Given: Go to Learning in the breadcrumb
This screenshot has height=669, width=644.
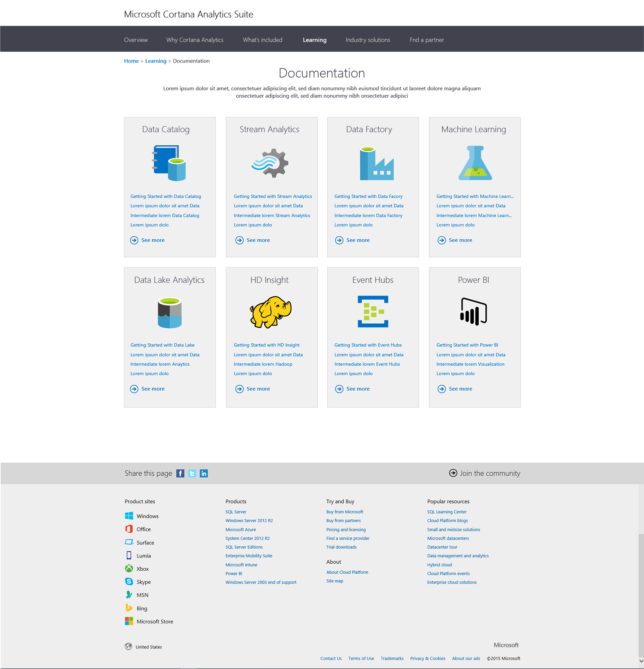Looking at the screenshot, I should (156, 61).
